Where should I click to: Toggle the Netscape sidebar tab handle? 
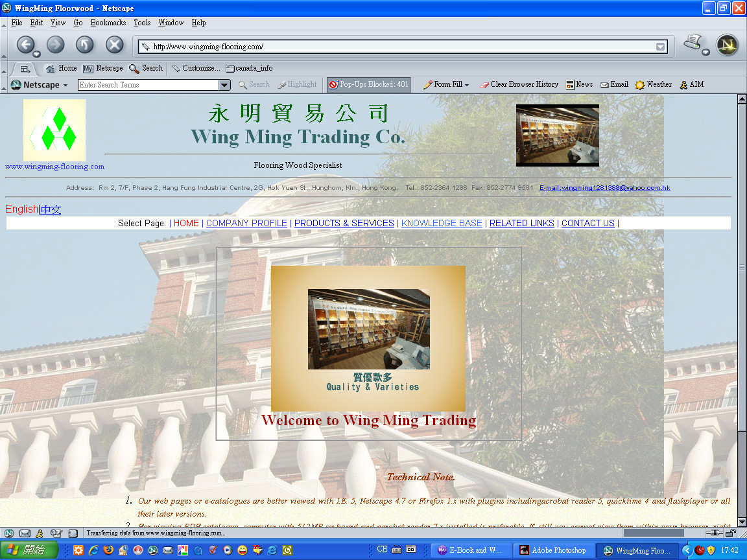(24, 68)
